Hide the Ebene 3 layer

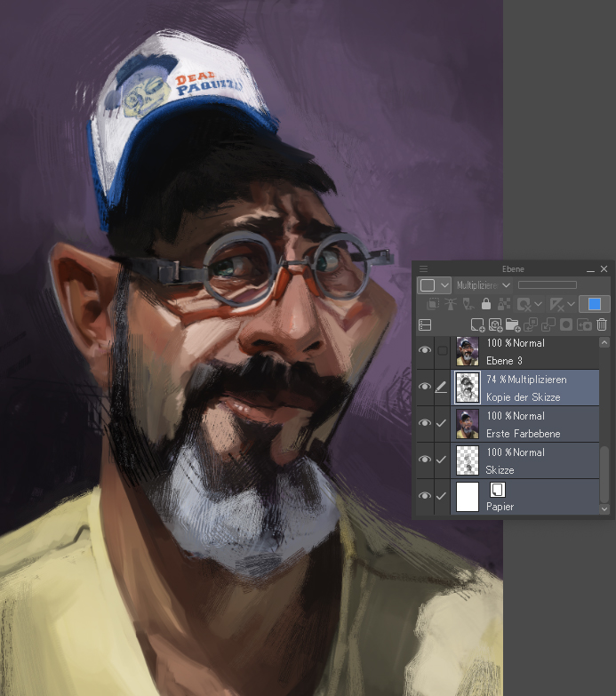point(424,351)
